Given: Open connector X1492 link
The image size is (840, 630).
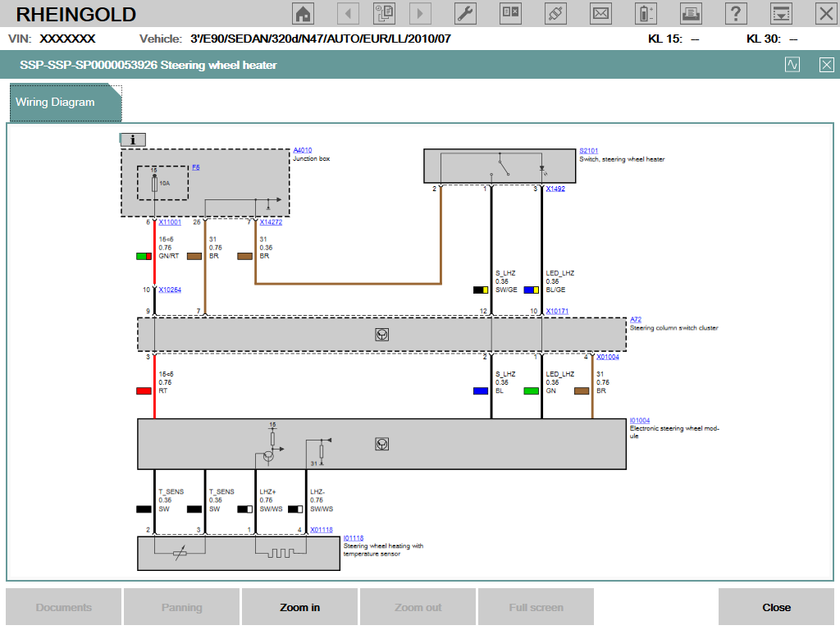Looking at the screenshot, I should (x=555, y=189).
